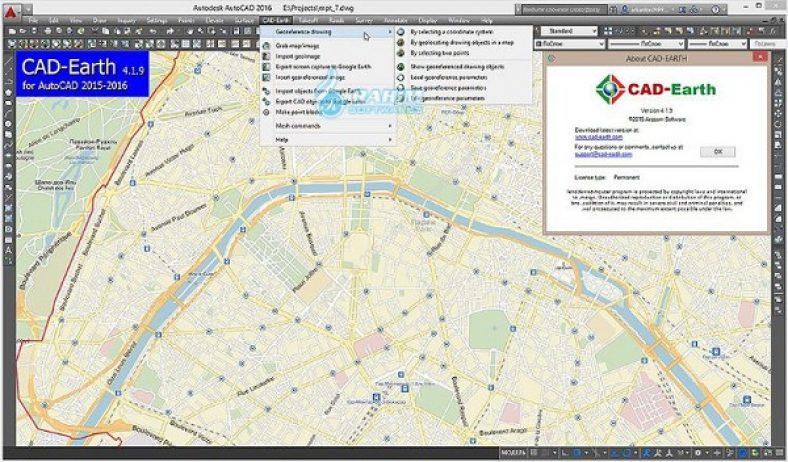The width and height of the screenshot is (788, 462).
Task: Open the AutoCAD application menu red A button
Action: coord(10,11)
